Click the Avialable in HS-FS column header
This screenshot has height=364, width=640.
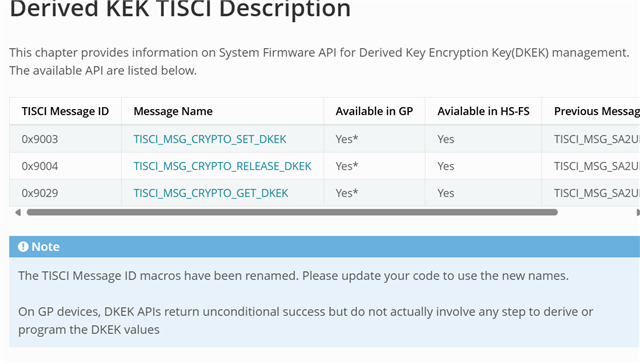483,111
